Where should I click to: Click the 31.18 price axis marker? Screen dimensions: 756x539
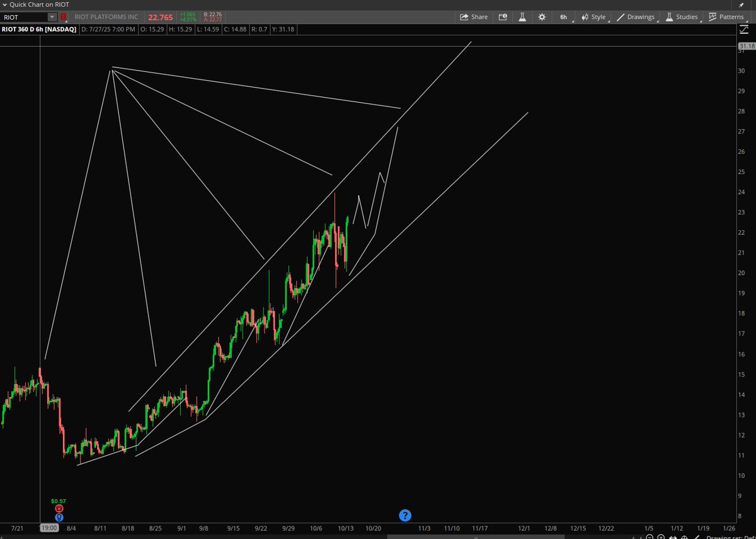(747, 47)
